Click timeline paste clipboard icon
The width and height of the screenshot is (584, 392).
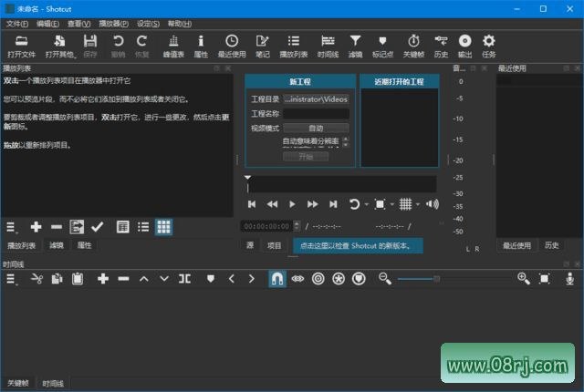(x=78, y=279)
